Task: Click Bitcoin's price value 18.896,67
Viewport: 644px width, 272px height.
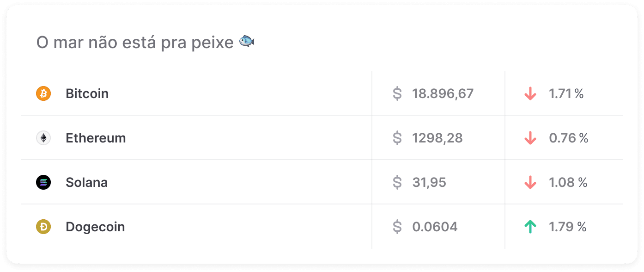Action: point(443,93)
